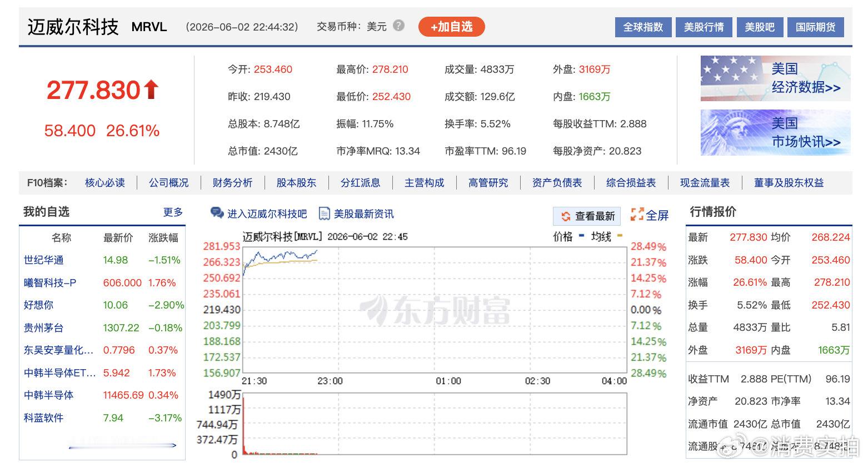This screenshot has width=868, height=467.
Task: Open the 现金流量表 tab
Action: 705,183
